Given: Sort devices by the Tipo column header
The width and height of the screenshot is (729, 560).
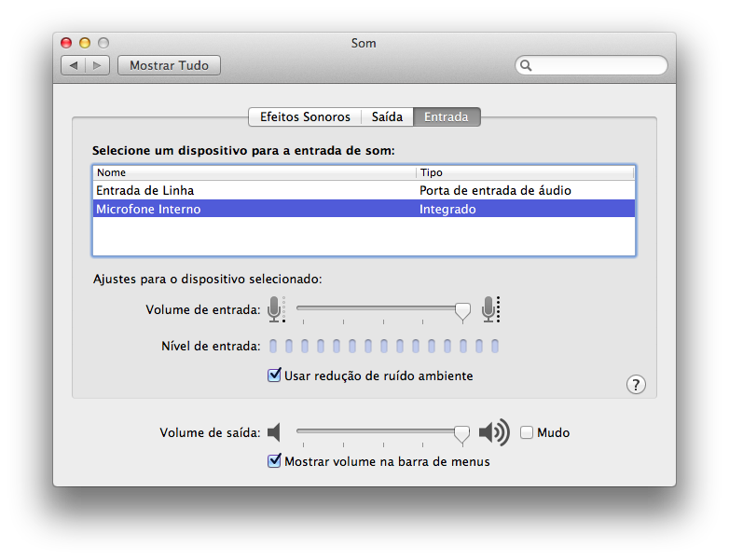Looking at the screenshot, I should point(525,172).
